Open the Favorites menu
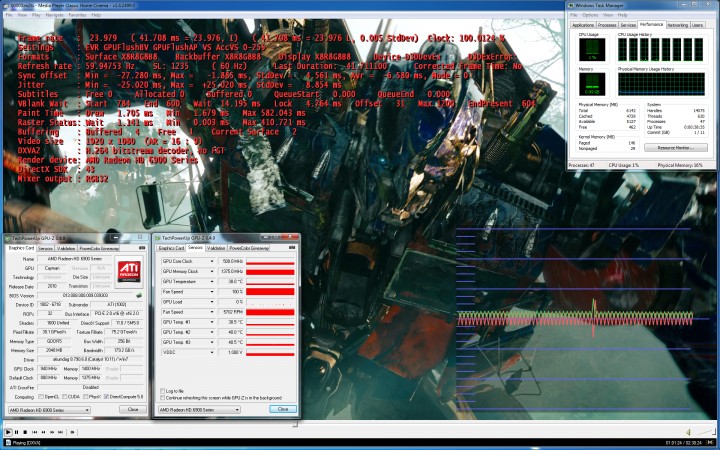This screenshot has height=450, width=720. click(77, 15)
